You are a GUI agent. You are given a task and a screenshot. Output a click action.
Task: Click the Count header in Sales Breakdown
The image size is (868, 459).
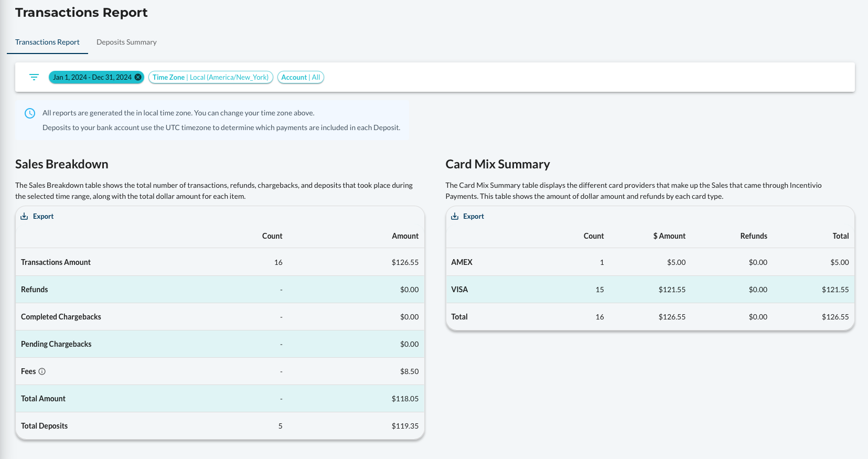click(x=272, y=236)
